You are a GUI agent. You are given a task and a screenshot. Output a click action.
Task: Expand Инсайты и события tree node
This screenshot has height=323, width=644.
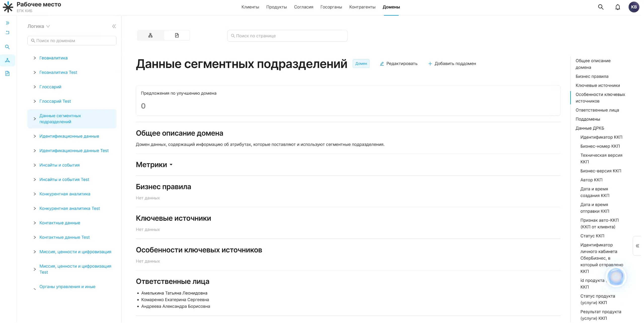tap(35, 165)
